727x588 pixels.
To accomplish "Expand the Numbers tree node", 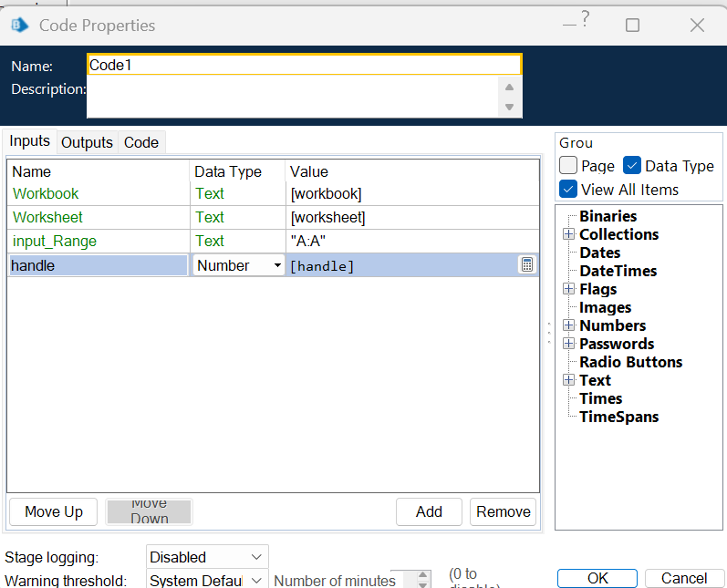I will pos(568,325).
